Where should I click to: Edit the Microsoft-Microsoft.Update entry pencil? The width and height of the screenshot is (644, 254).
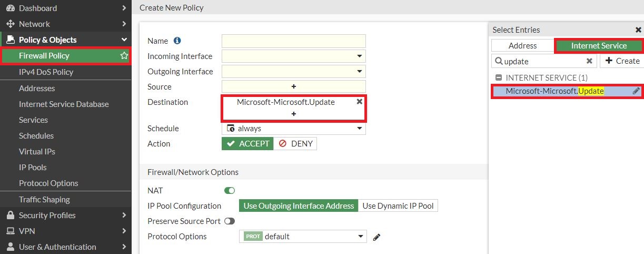(636, 91)
